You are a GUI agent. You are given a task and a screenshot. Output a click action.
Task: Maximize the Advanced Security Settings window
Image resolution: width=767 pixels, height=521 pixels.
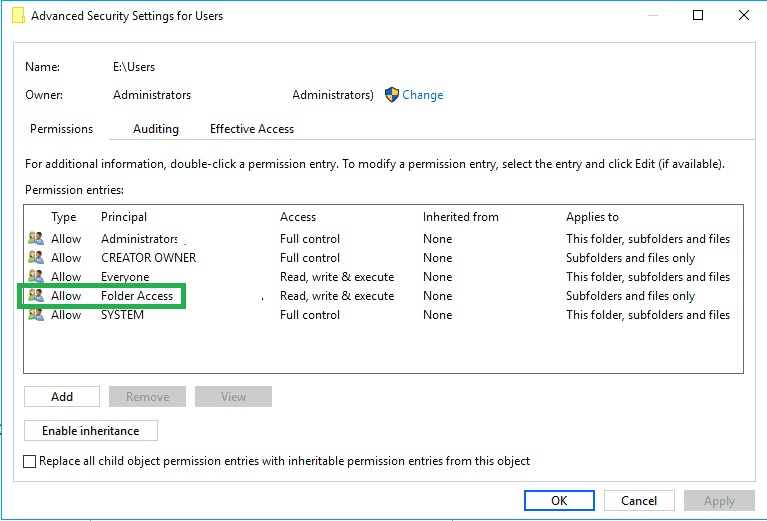pos(698,15)
